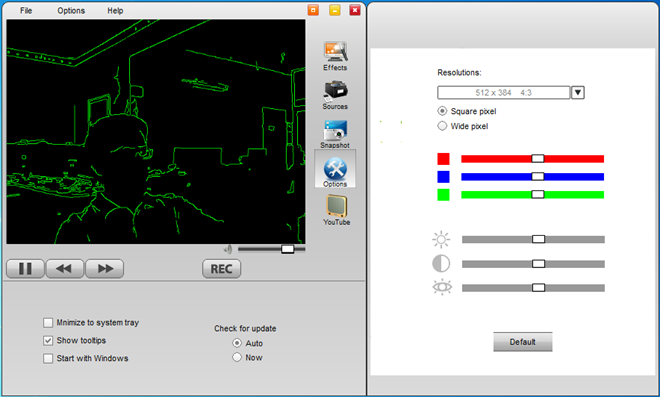Screen dimensions: 660x397
Task: Click the brightness slider handle
Action: pos(538,240)
